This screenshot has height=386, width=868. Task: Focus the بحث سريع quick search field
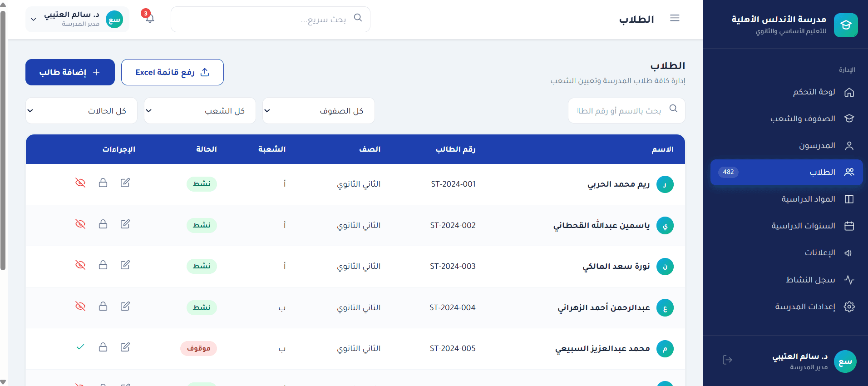(x=271, y=19)
